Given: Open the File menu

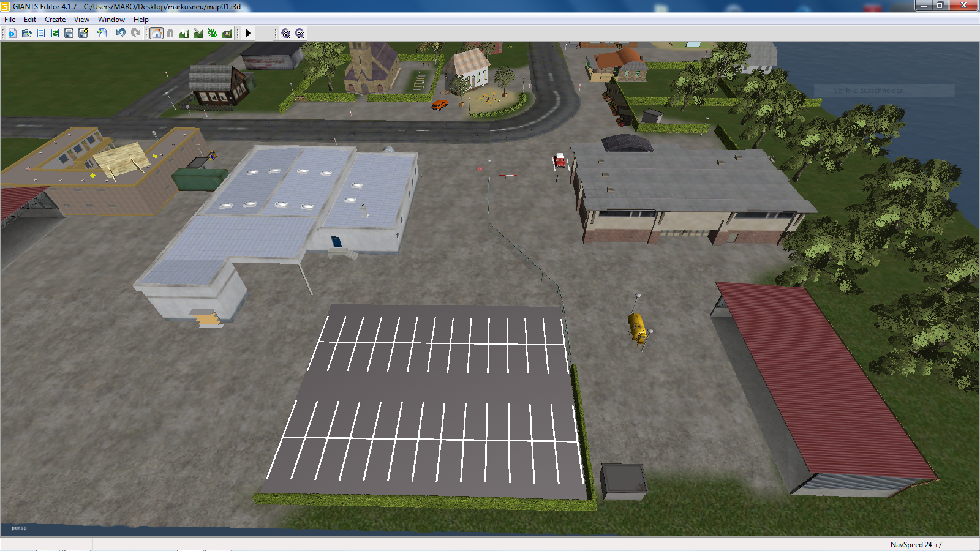Looking at the screenshot, I should (x=10, y=20).
